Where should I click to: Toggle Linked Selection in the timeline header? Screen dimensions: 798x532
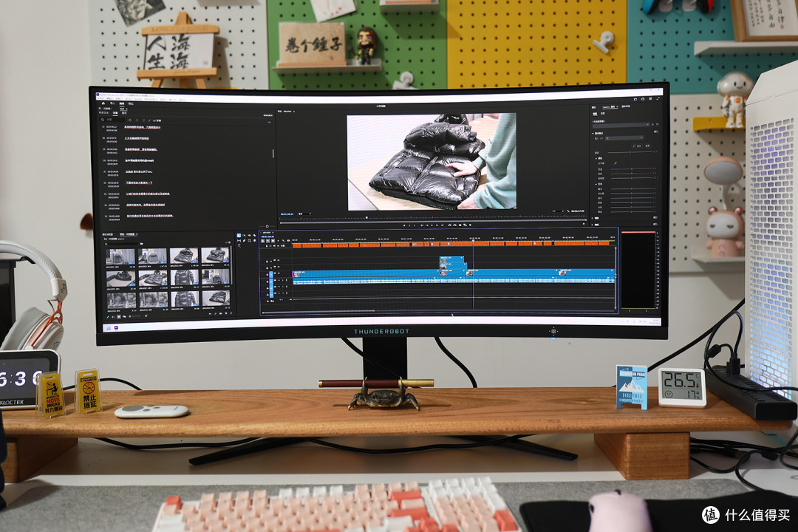(273, 241)
